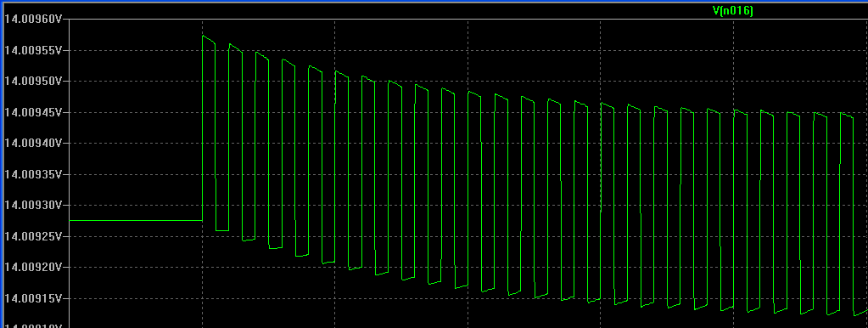
Task: Click the 14.00960V horizontal top gridline
Action: (465, 20)
